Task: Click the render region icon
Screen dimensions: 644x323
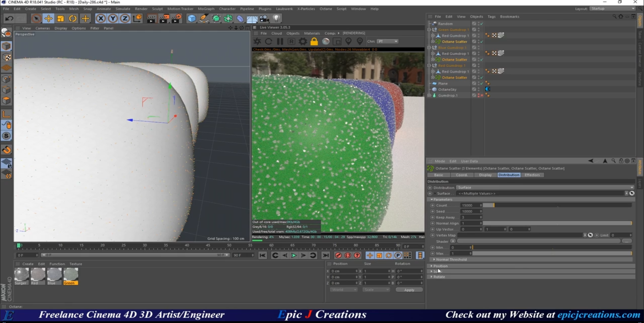Action: click(337, 42)
